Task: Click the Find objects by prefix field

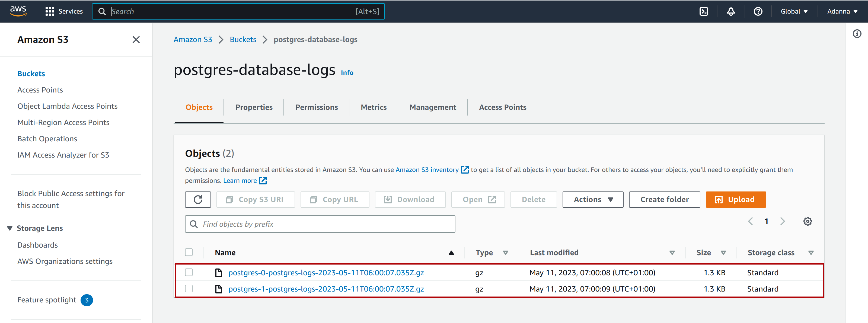Action: point(320,224)
